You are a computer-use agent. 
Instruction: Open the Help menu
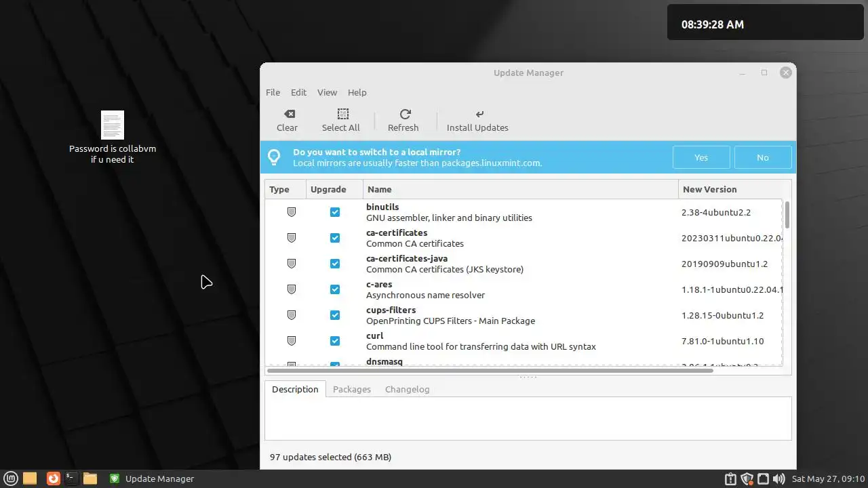(357, 92)
